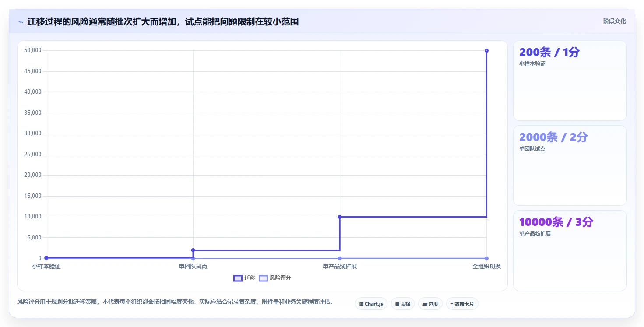Click the 表格 tag
Image resolution: width=644 pixels, height=327 pixels.
(x=402, y=304)
